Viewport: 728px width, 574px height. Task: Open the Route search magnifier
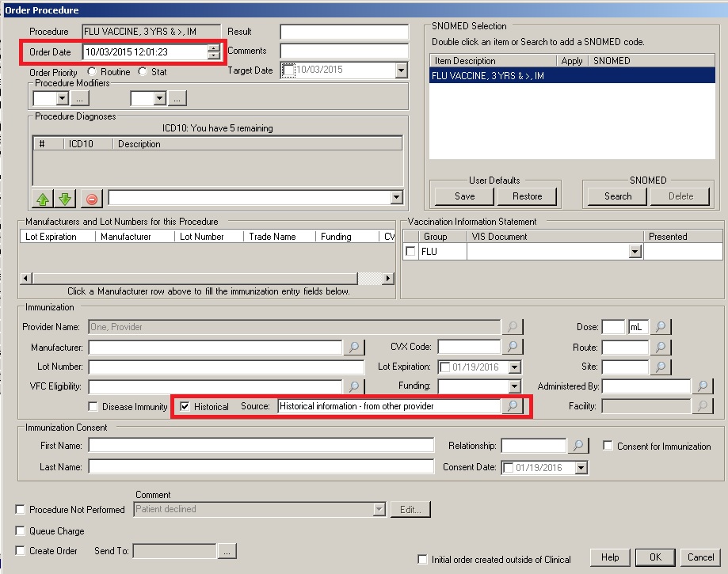(x=660, y=348)
